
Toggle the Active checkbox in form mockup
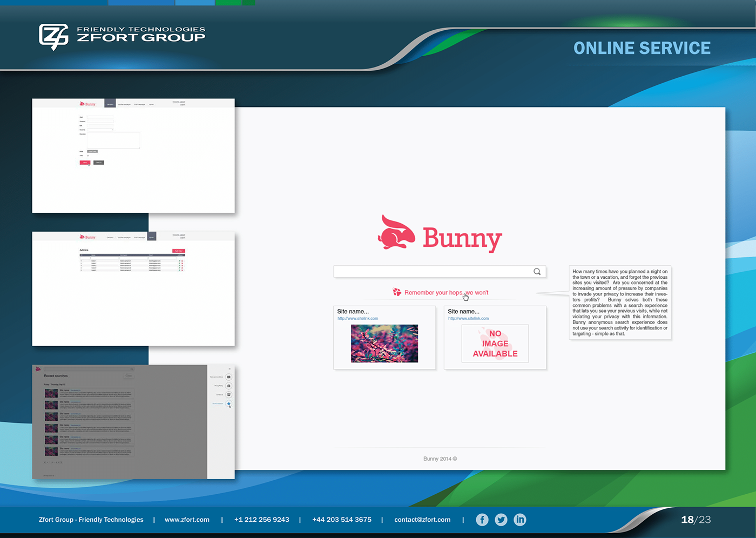coord(88,156)
